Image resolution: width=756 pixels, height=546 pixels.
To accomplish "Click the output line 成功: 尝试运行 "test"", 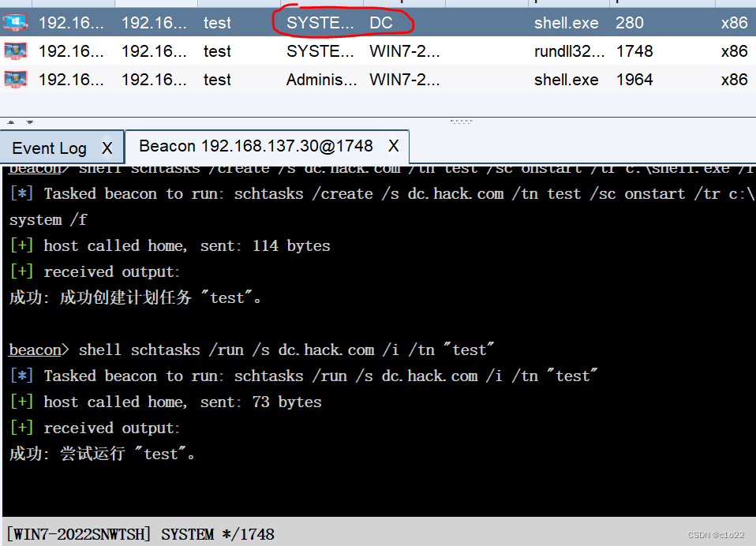I will (x=103, y=454).
